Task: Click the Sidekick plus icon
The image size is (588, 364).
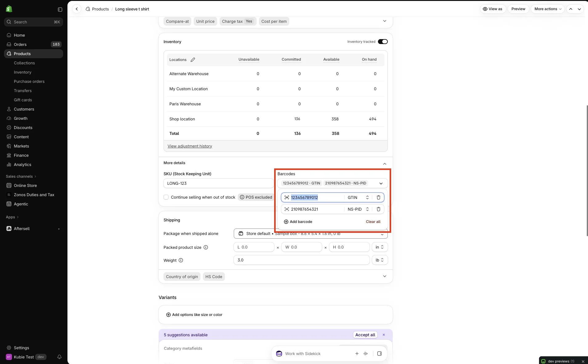Action: 357,354
